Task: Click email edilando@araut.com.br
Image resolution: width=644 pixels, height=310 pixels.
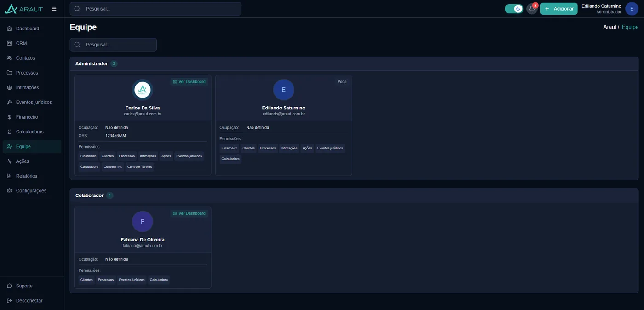Action: pyautogui.click(x=283, y=114)
